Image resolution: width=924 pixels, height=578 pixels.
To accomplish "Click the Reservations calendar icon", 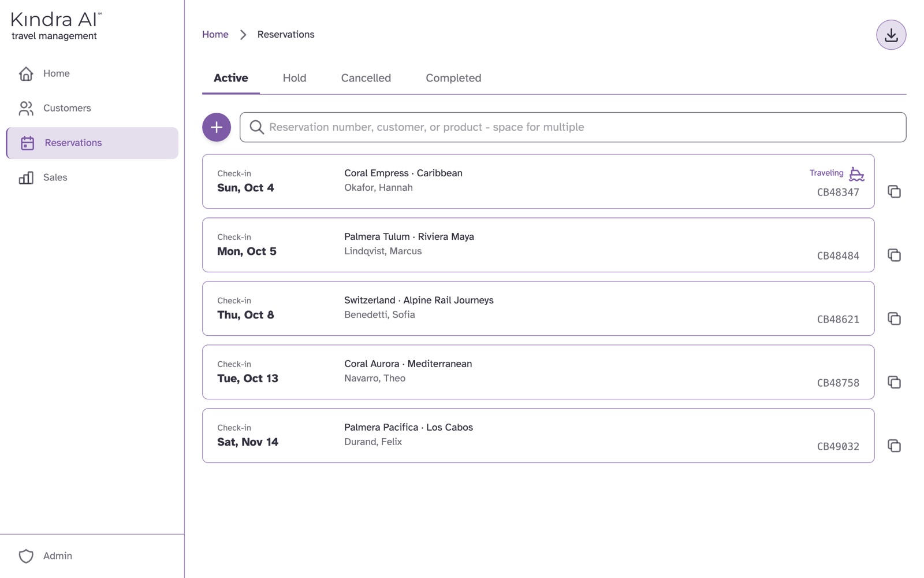I will point(27,143).
